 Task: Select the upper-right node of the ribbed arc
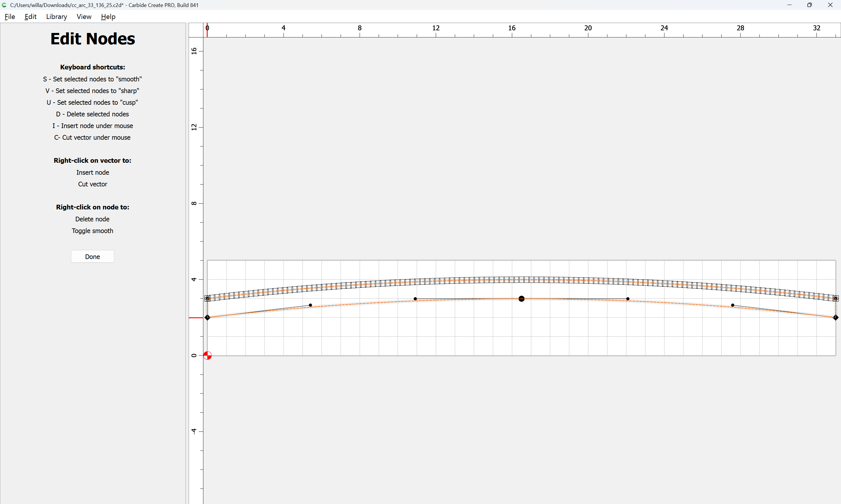835,299
